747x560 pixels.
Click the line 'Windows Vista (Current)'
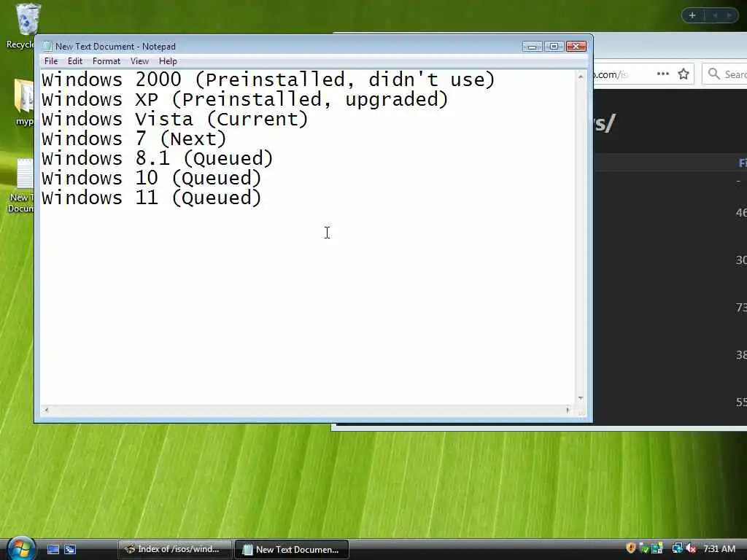(x=174, y=119)
